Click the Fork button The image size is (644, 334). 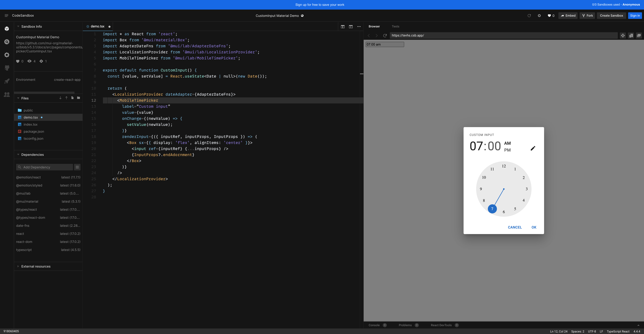[587, 15]
